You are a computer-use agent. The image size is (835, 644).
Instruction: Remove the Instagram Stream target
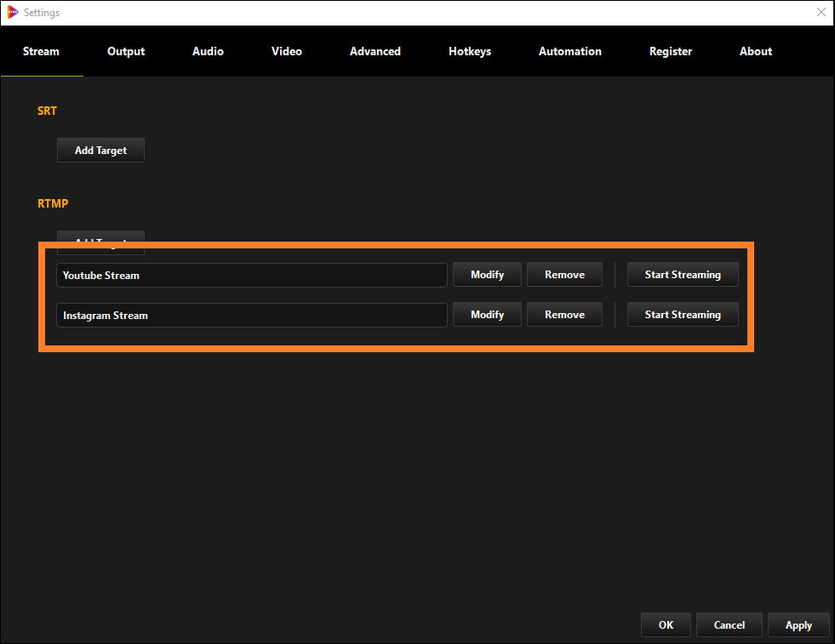(564, 315)
